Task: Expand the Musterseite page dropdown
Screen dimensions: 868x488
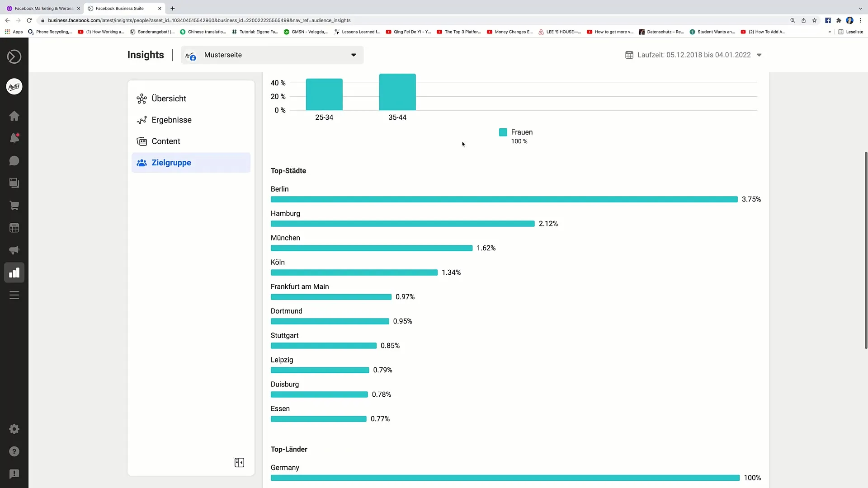Action: click(x=352, y=54)
